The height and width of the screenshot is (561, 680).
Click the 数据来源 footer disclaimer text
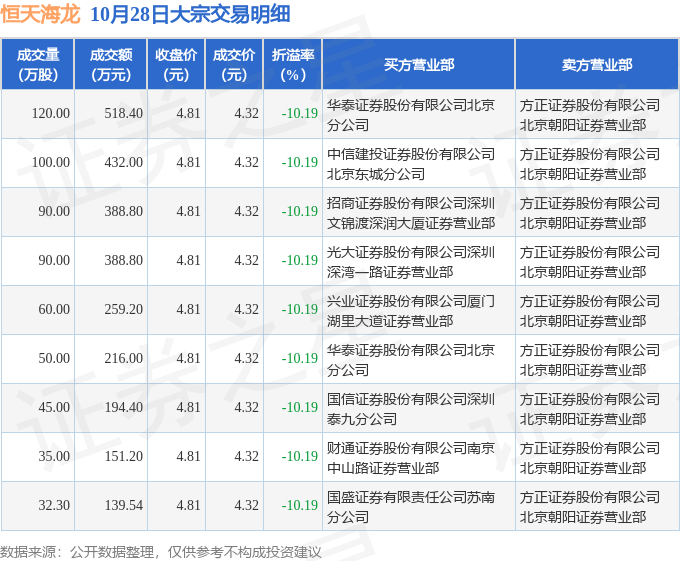161,552
